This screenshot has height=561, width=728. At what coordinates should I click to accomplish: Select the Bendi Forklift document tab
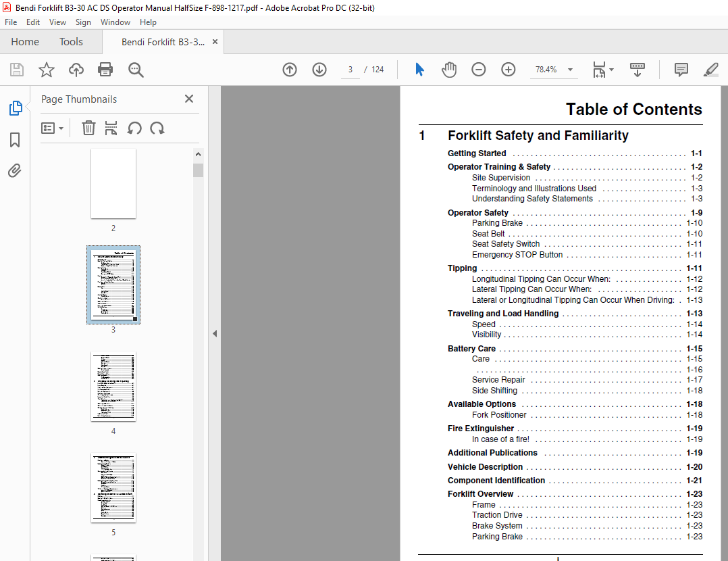point(163,42)
